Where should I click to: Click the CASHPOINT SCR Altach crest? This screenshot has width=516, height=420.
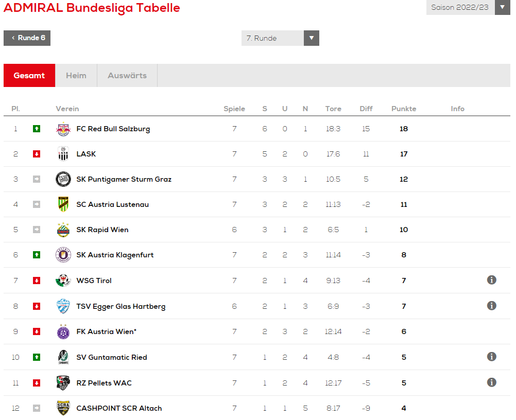tap(63, 408)
